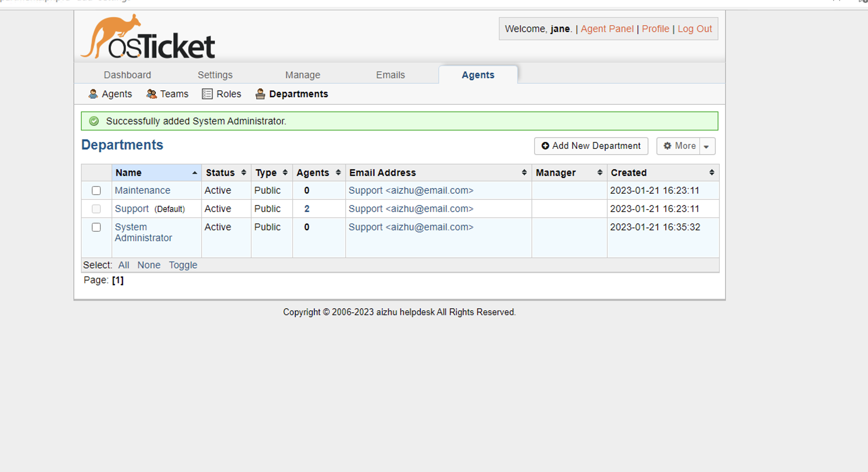Click the Add New Department button
Viewport: 868px width, 472px height.
point(591,146)
